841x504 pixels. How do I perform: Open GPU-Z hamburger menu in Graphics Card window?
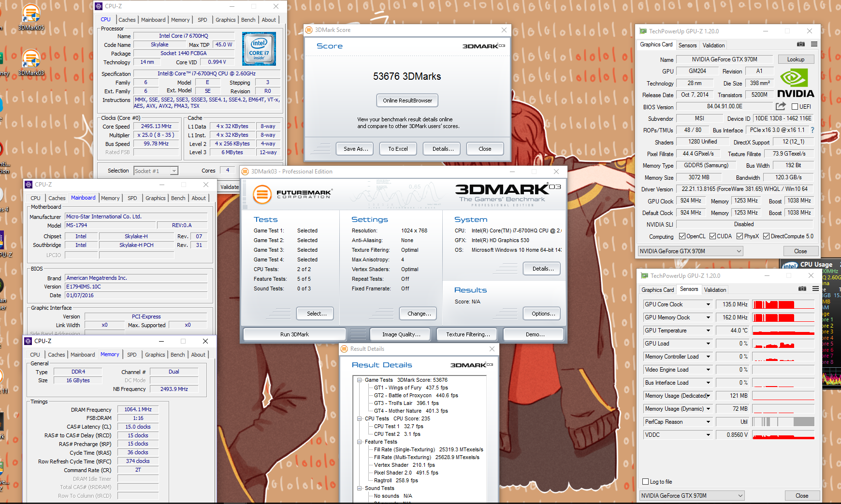click(x=814, y=44)
